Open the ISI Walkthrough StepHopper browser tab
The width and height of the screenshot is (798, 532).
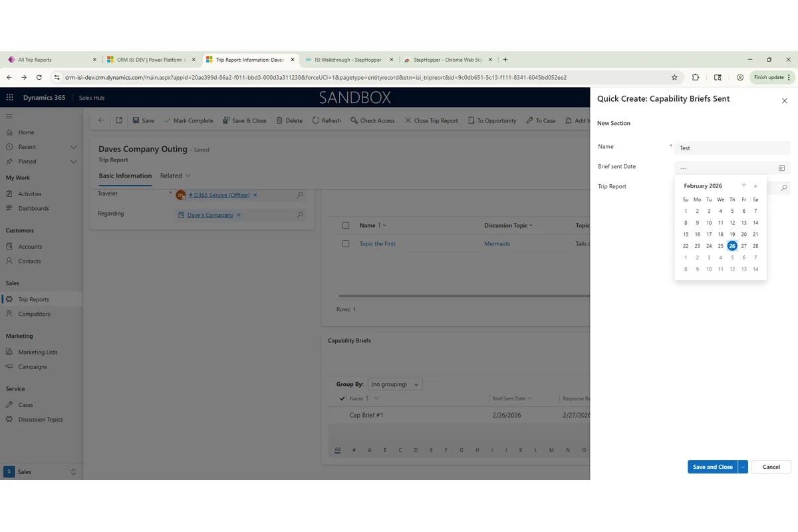(x=345, y=59)
